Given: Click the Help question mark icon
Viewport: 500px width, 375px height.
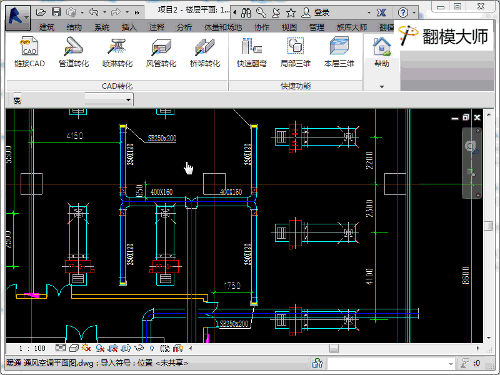Looking at the screenshot, I should pos(403,13).
